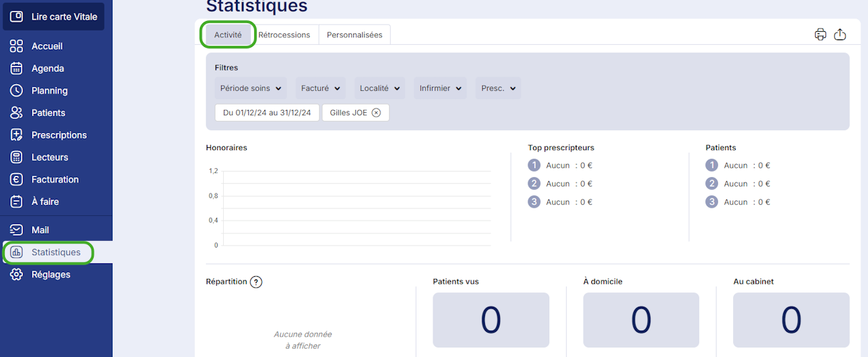
Task: Open Accueil in the sidebar
Action: point(47,46)
